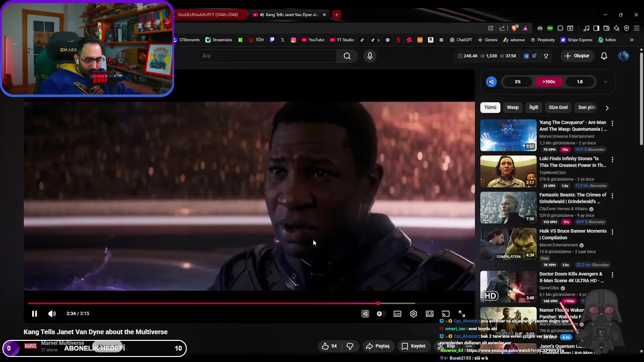Click the Oluştur create button
This screenshot has width=644, height=362.
(x=577, y=56)
